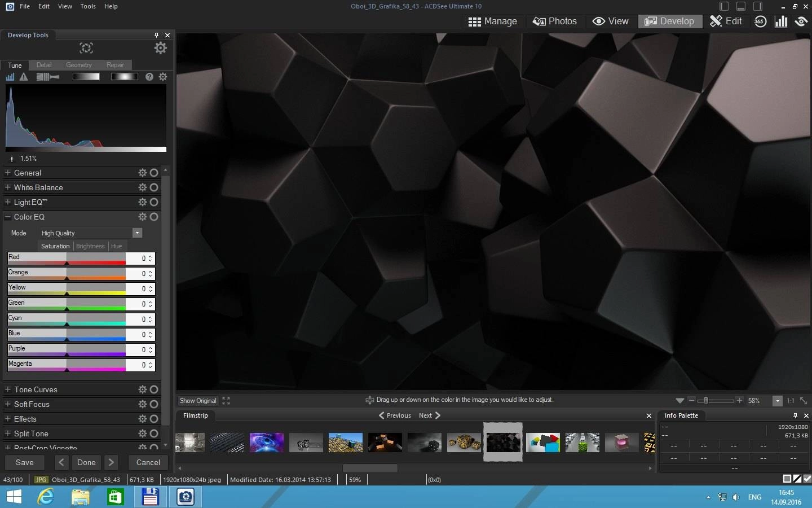Switch to the Repair tab
The image size is (812, 508).
[115, 65]
